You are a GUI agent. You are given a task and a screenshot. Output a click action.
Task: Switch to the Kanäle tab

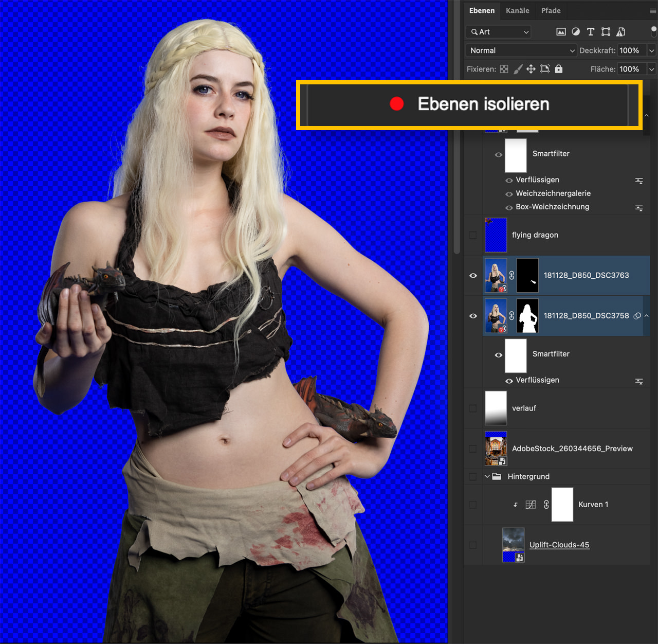517,11
